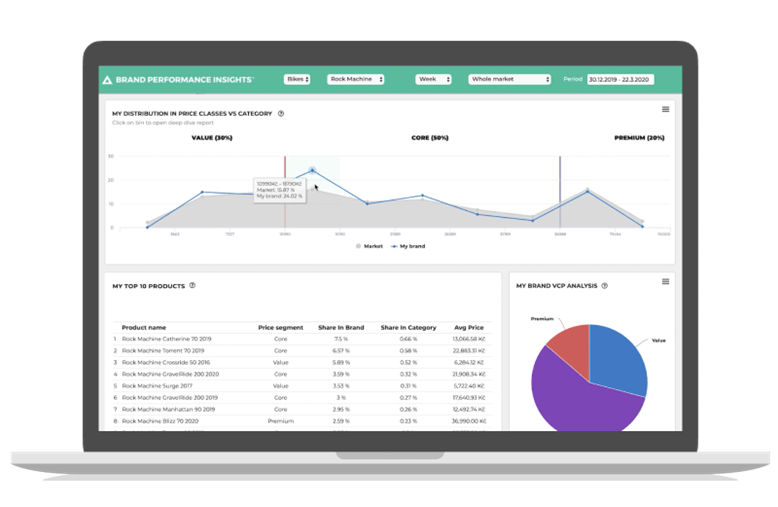Click help icon next to price distribution title

[281, 114]
